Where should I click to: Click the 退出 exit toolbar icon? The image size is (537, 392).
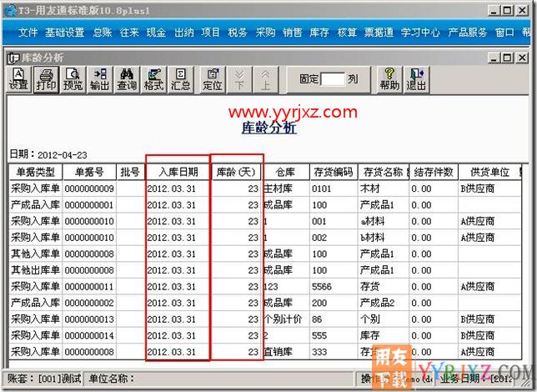[416, 79]
